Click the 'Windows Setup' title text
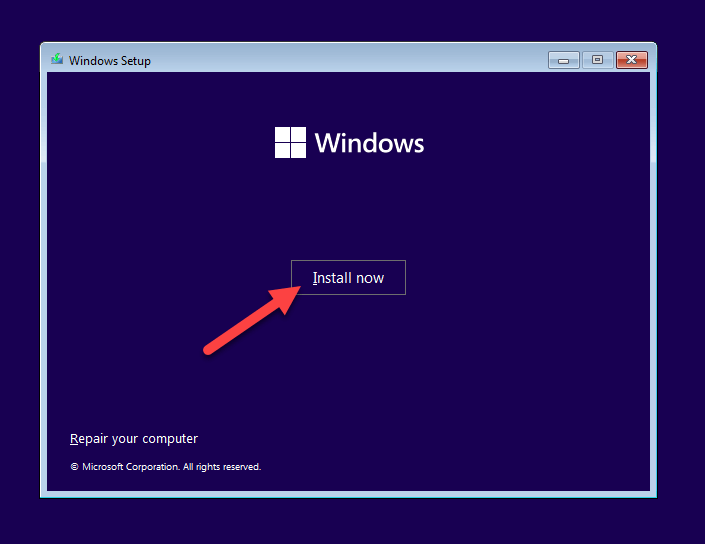Screen dimensions: 705x544 point(110,61)
